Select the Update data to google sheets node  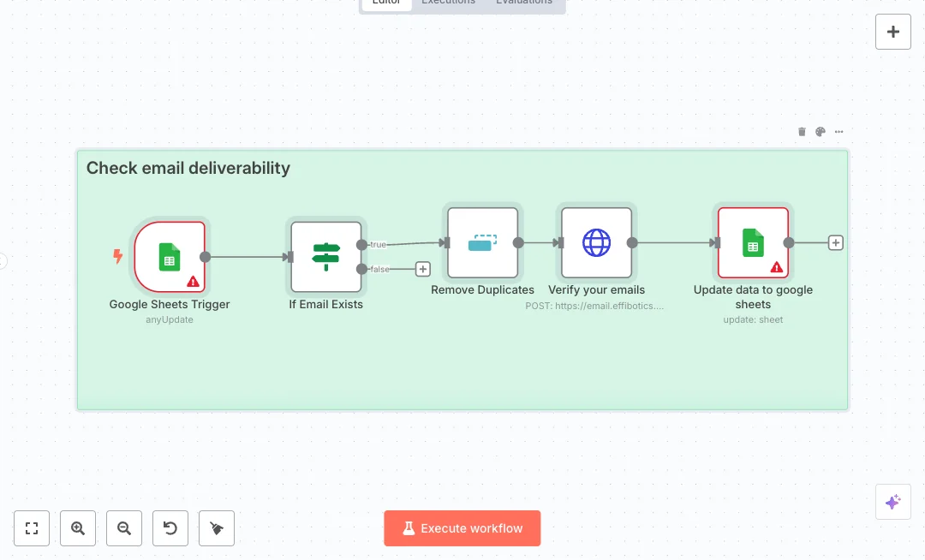pos(753,243)
